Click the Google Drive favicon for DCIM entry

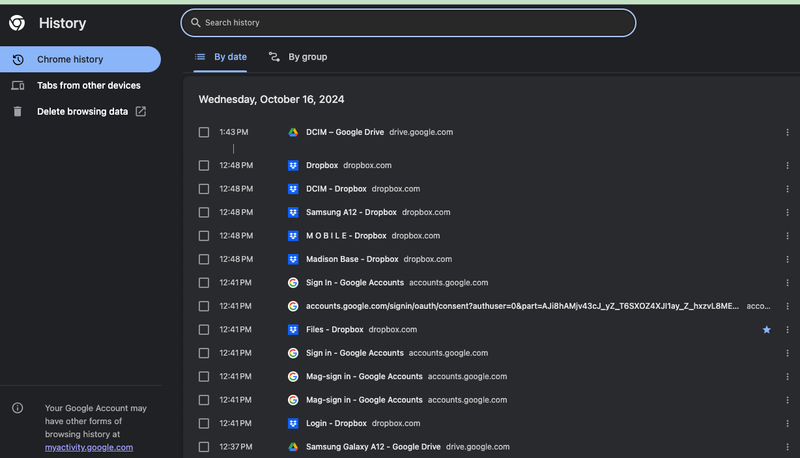click(293, 132)
